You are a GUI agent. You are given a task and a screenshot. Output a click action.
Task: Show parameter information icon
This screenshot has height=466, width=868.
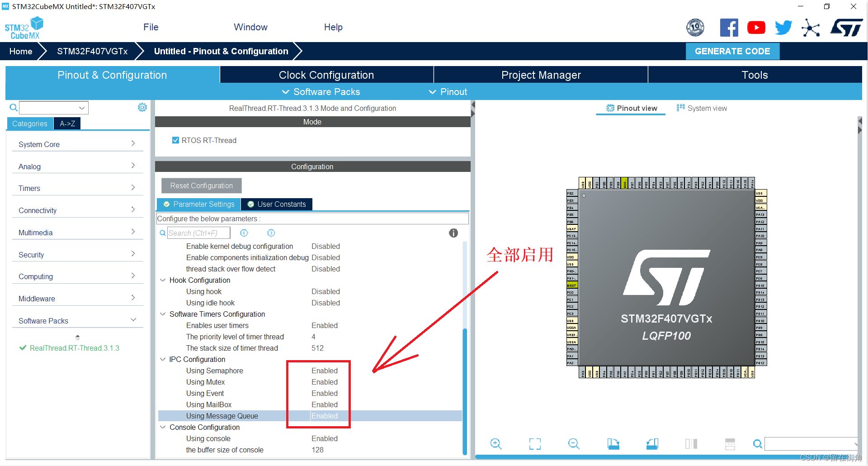[453, 233]
